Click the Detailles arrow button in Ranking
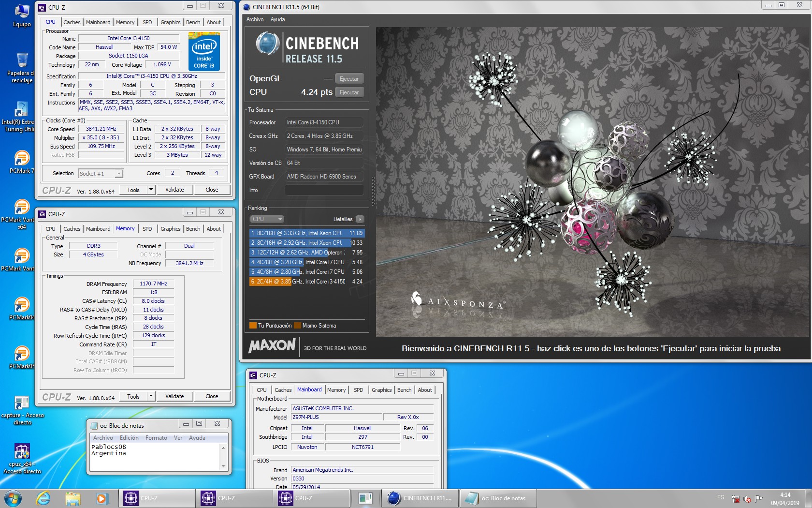Image resolution: width=812 pixels, height=508 pixels. click(x=360, y=219)
